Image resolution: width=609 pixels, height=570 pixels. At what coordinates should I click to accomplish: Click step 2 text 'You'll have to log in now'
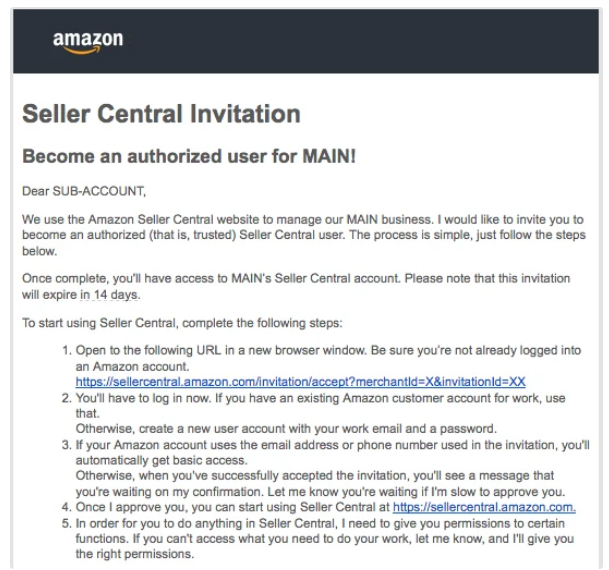(x=143, y=398)
